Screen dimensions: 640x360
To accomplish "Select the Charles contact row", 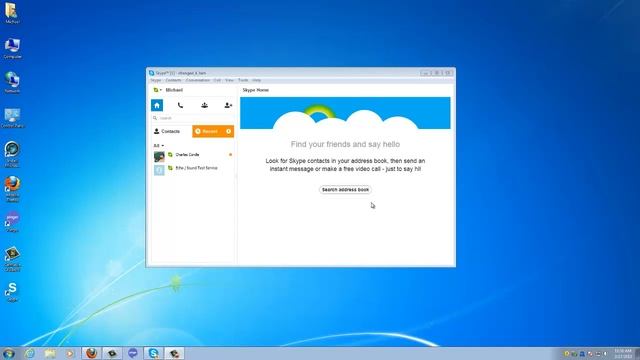I will coord(193,156).
